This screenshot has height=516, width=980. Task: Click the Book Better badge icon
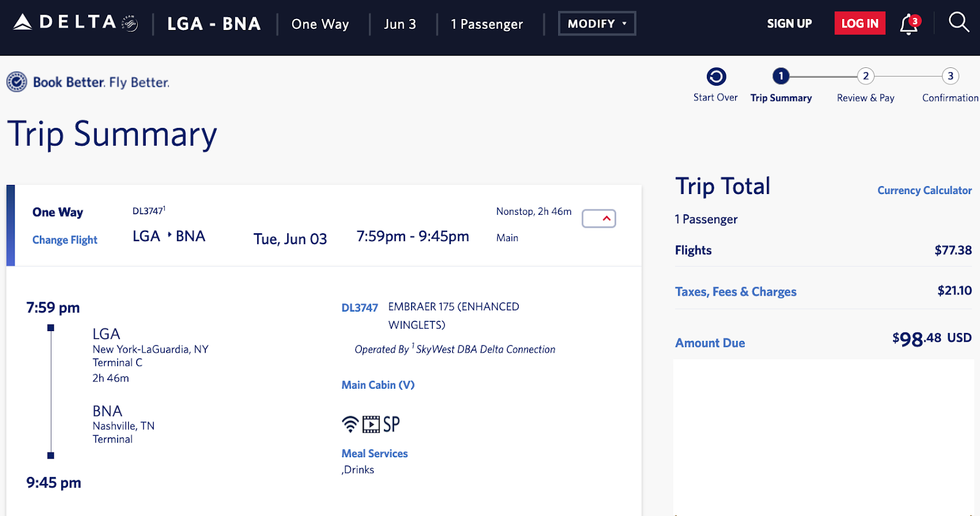[x=17, y=81]
